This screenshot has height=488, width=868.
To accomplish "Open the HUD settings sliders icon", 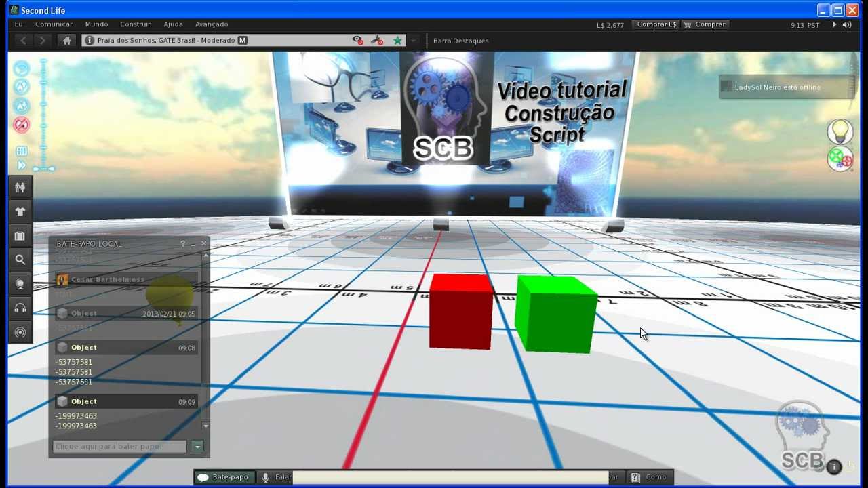I will pos(21,151).
